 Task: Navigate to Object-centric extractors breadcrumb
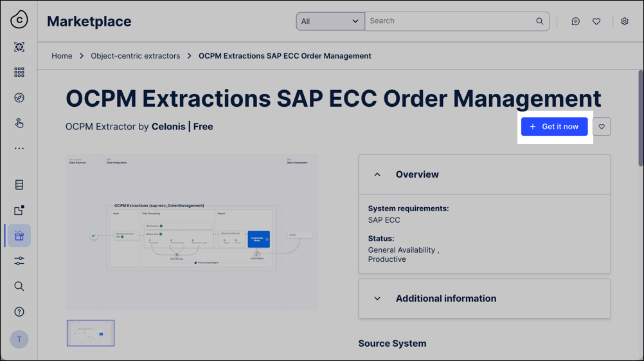(136, 56)
